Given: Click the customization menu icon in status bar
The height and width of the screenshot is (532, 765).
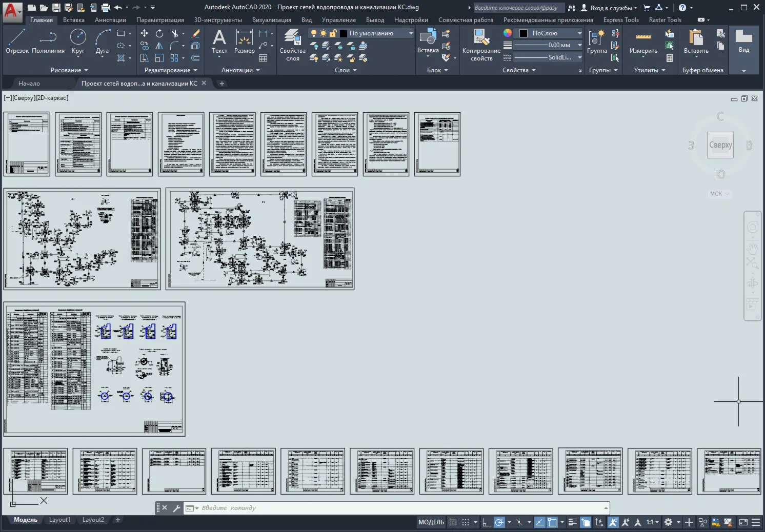Looking at the screenshot, I should tap(756, 522).
